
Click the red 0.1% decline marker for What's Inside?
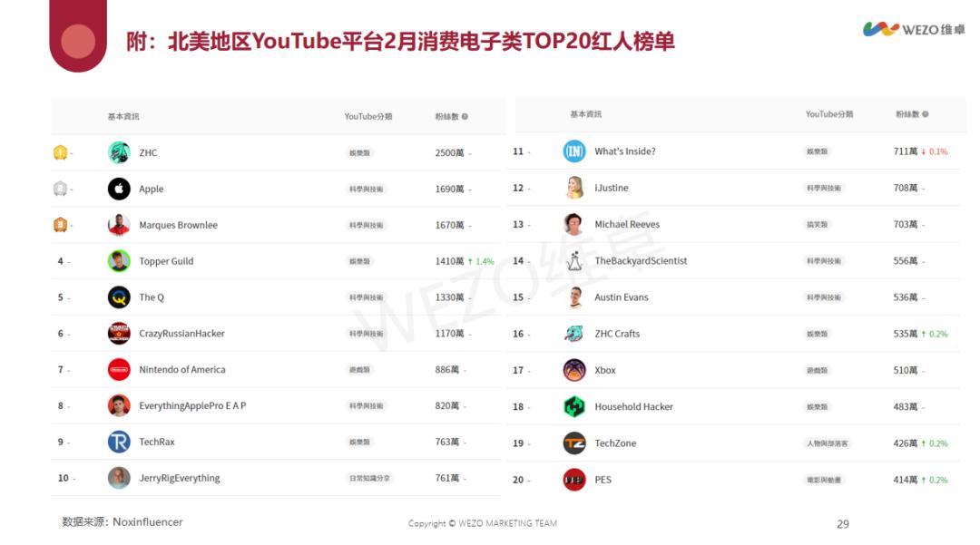(936, 151)
